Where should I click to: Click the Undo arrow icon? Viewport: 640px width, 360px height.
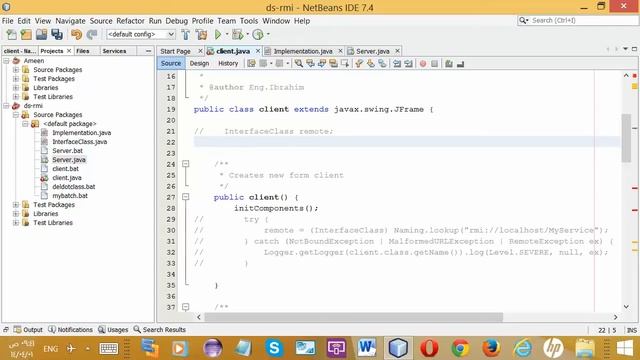pyautogui.click(x=76, y=35)
